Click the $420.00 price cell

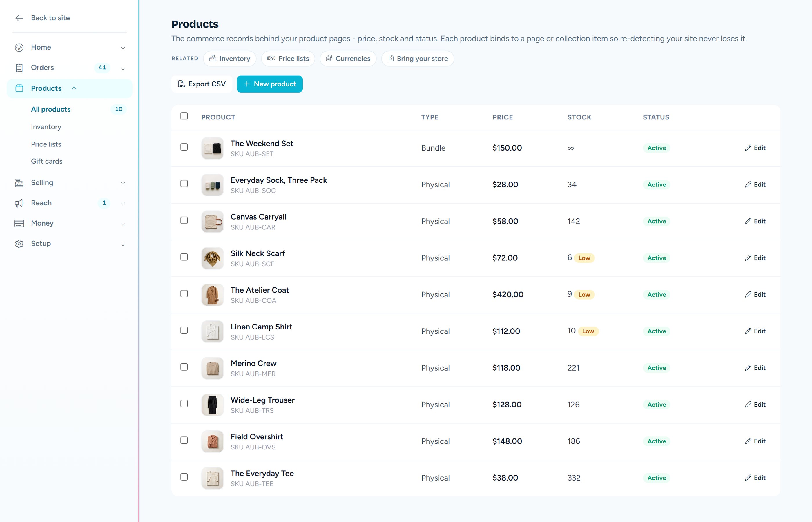tap(508, 295)
